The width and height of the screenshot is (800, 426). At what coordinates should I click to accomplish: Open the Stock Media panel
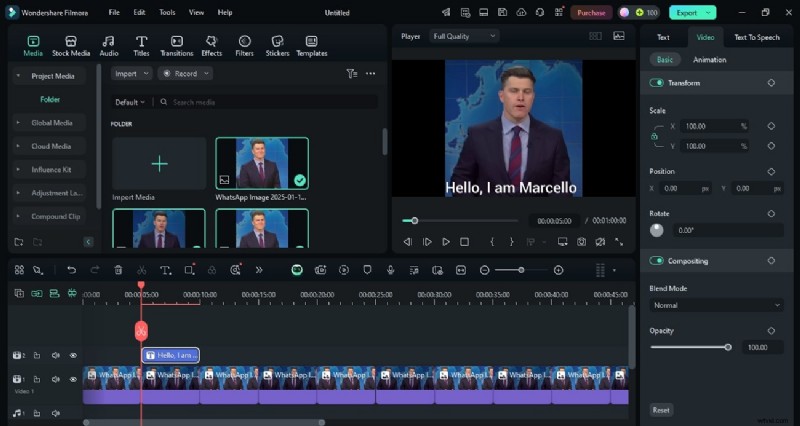pos(70,45)
